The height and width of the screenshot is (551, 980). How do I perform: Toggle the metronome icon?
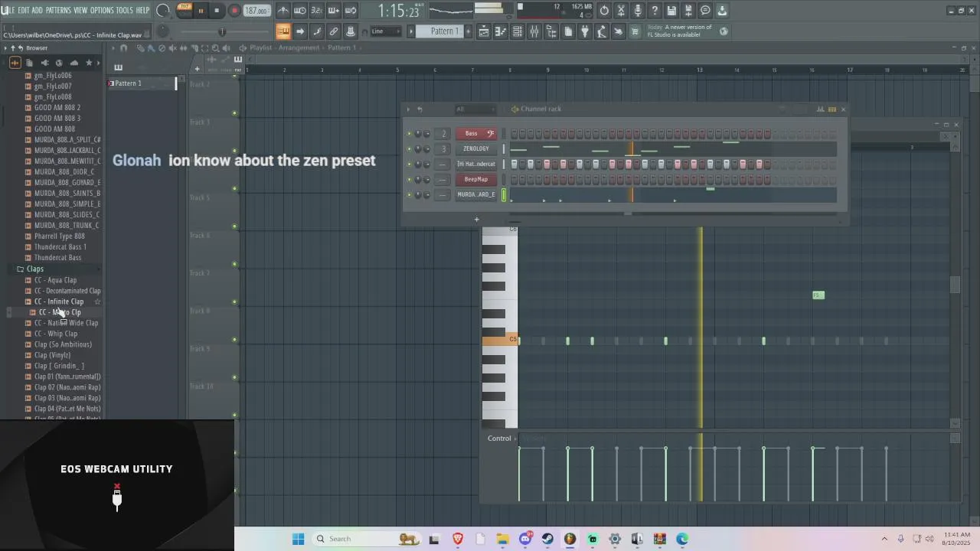point(283,11)
